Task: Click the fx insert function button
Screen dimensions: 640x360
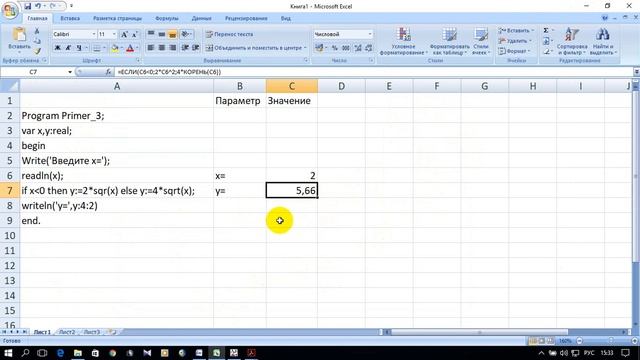Action: pos(108,72)
